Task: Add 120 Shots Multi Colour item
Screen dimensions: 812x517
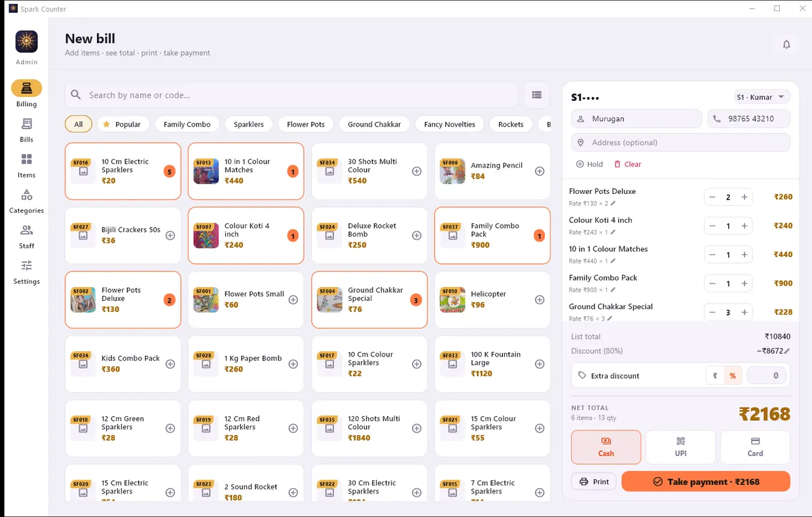Action: pos(416,428)
